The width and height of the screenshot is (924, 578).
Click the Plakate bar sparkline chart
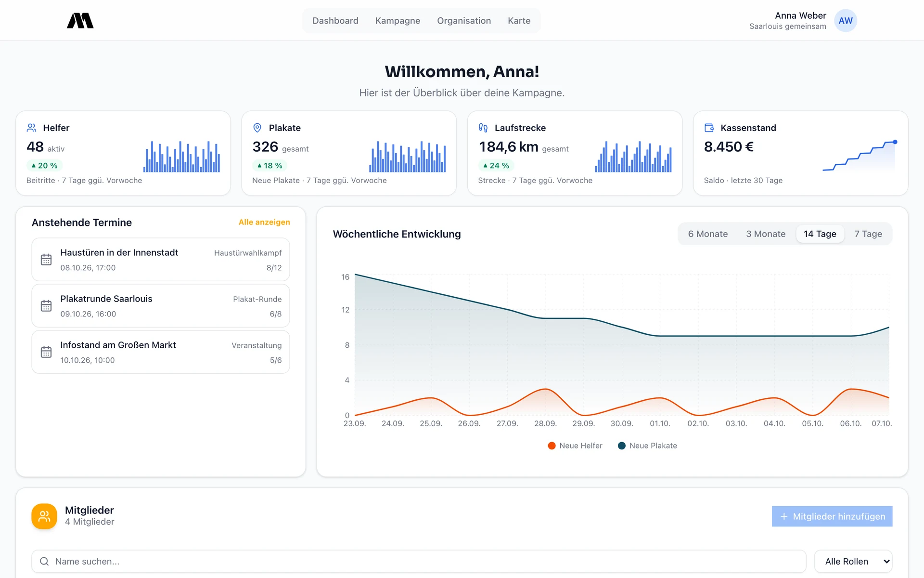pyautogui.click(x=408, y=157)
